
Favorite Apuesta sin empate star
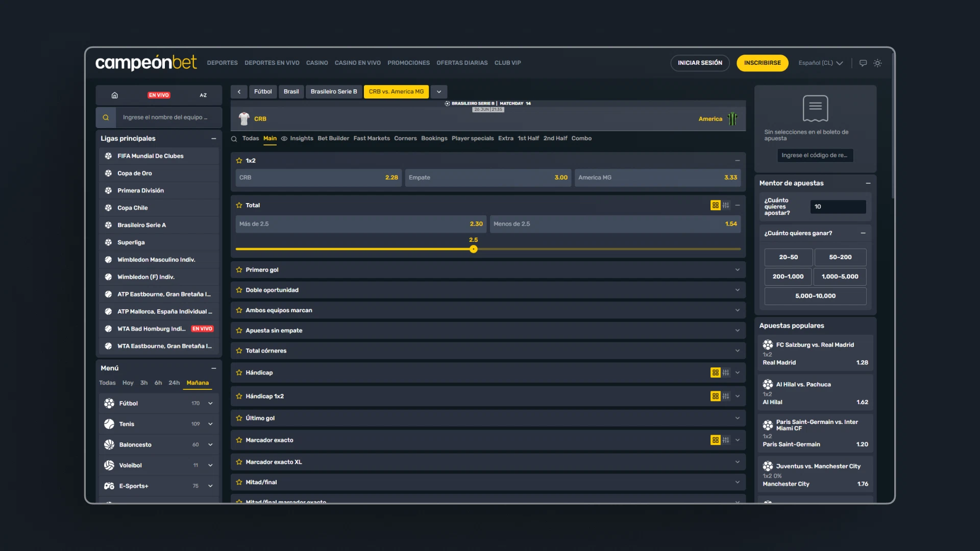pyautogui.click(x=239, y=331)
